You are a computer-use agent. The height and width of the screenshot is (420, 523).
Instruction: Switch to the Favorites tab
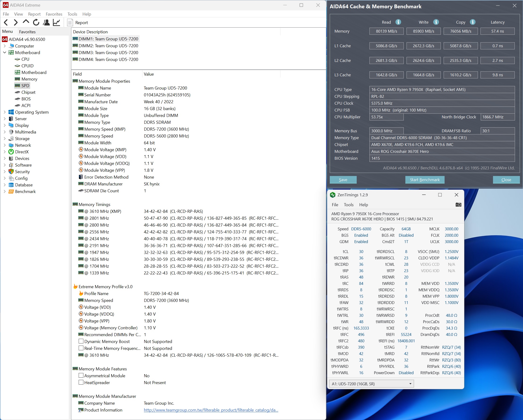[x=27, y=32]
